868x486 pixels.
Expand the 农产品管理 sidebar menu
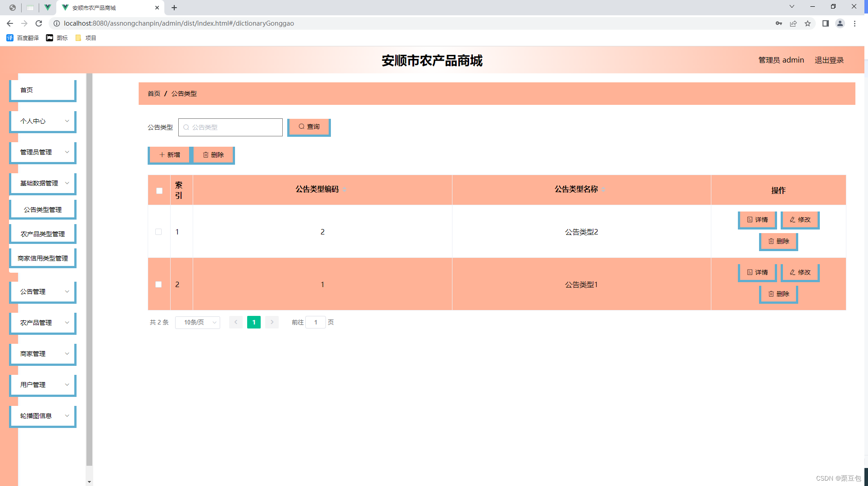pos(43,323)
